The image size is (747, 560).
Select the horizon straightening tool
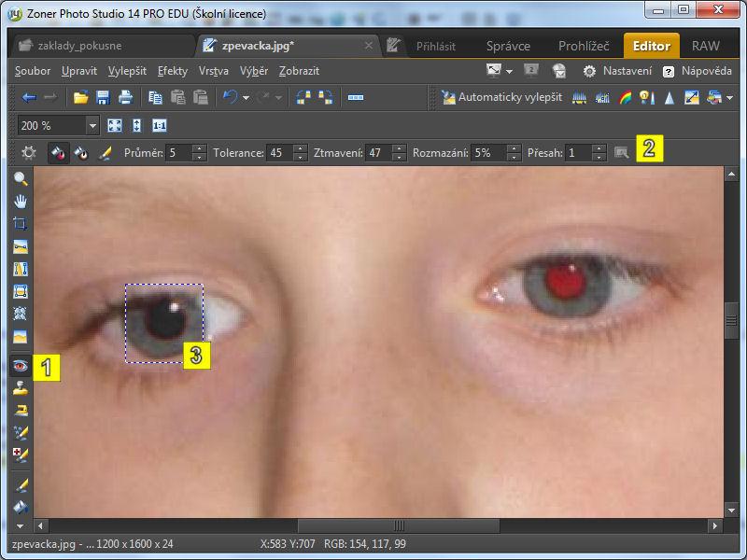click(x=21, y=246)
